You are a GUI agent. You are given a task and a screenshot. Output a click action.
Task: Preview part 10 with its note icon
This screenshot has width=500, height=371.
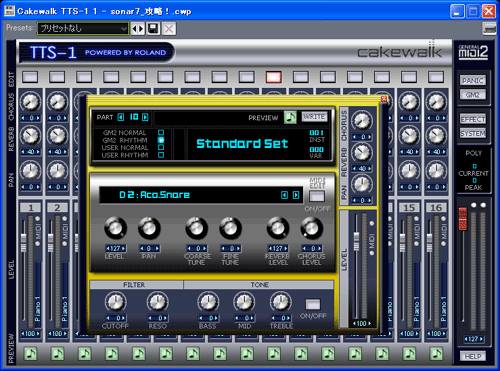click(x=274, y=354)
